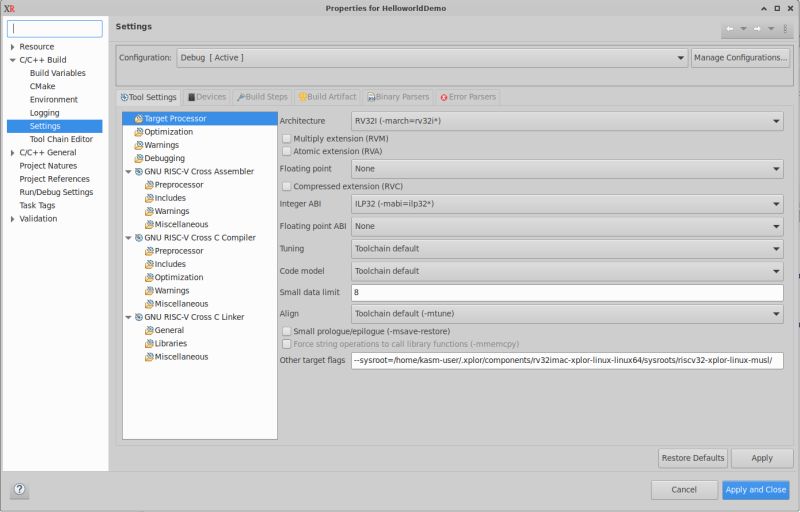Enable Multiply extension (RVM) checkbox

tap(287, 139)
